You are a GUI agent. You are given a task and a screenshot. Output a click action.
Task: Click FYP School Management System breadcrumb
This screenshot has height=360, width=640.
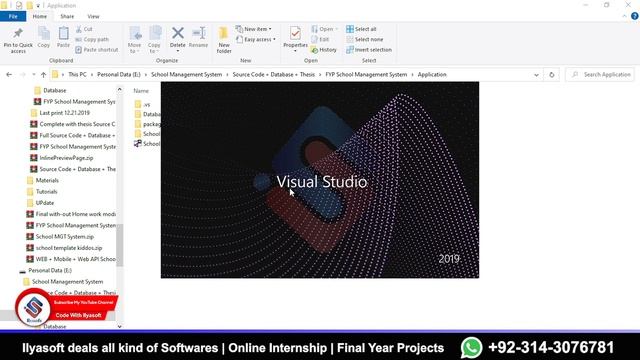(x=366, y=75)
